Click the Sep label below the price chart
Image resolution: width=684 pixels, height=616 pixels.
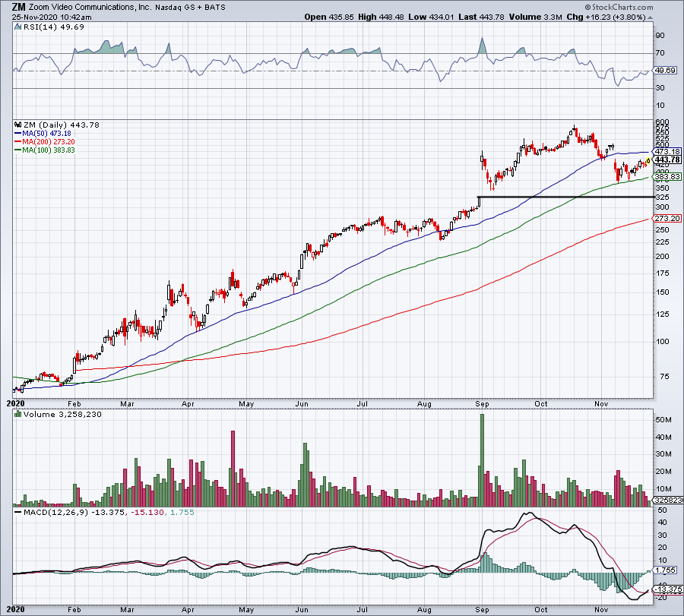click(482, 404)
